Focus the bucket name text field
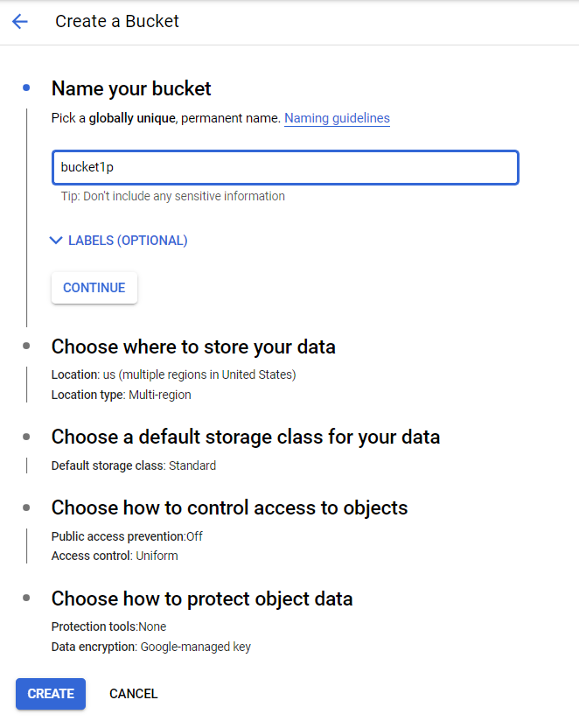The height and width of the screenshot is (728, 579). tap(285, 167)
